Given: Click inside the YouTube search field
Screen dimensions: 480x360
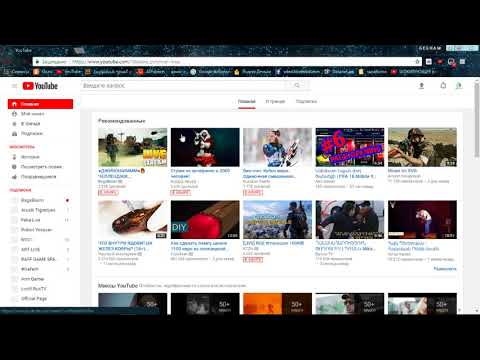Looking at the screenshot, I should (183, 86).
